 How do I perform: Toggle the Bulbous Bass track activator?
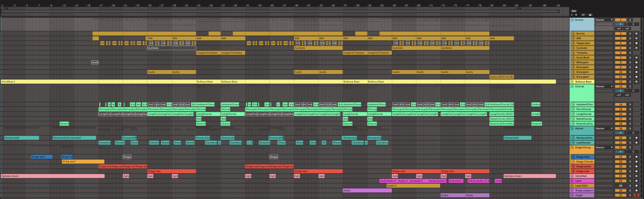620,82
